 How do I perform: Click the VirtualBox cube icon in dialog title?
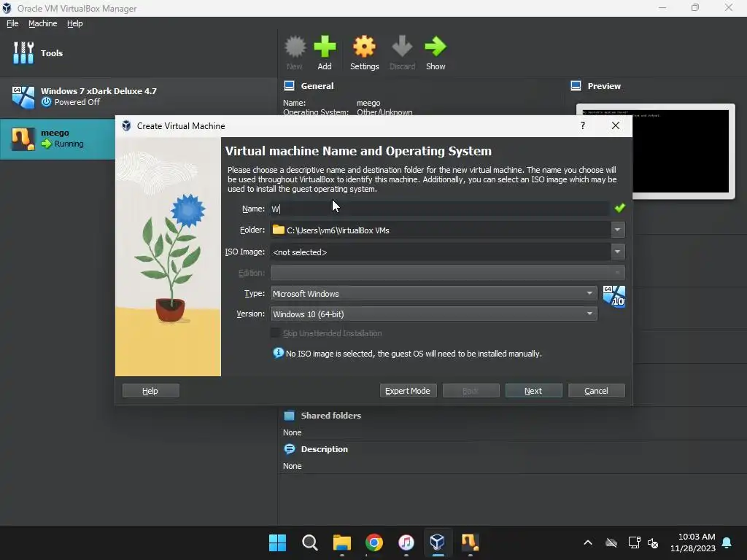(x=126, y=125)
